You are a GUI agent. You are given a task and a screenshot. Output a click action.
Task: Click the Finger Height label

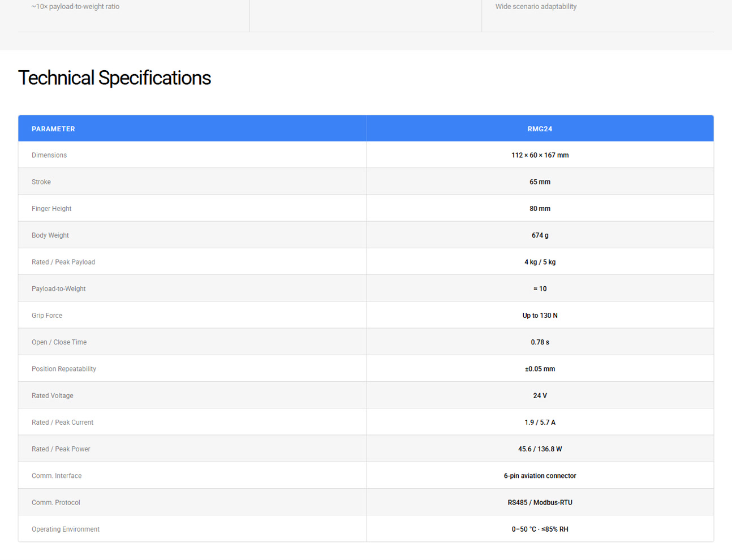pyautogui.click(x=51, y=209)
